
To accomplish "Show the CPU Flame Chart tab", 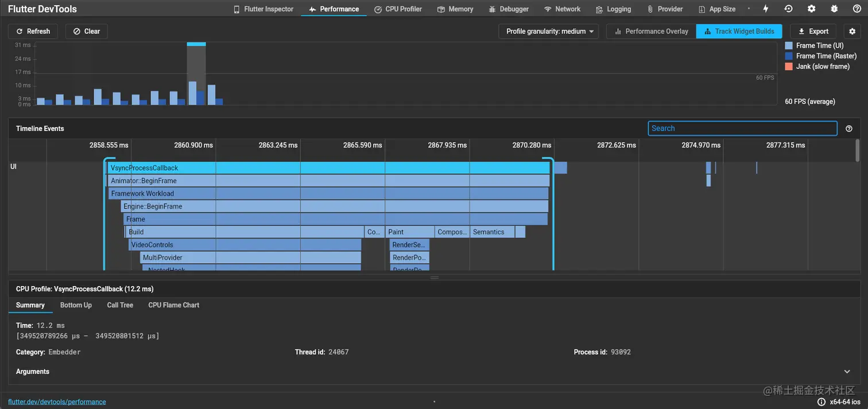I will tap(173, 305).
